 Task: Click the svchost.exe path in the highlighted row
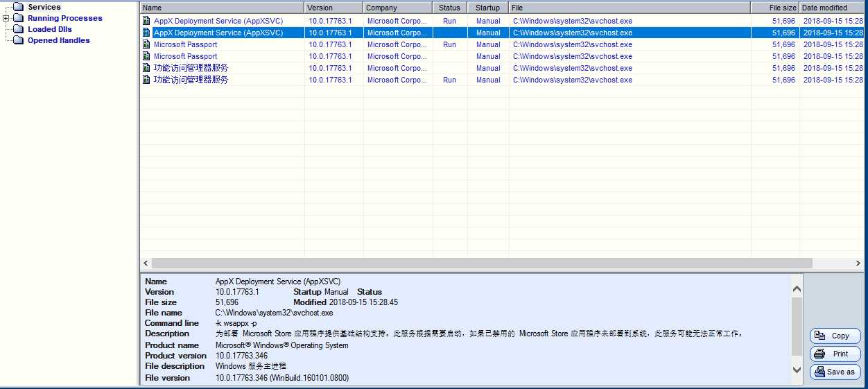pos(573,33)
